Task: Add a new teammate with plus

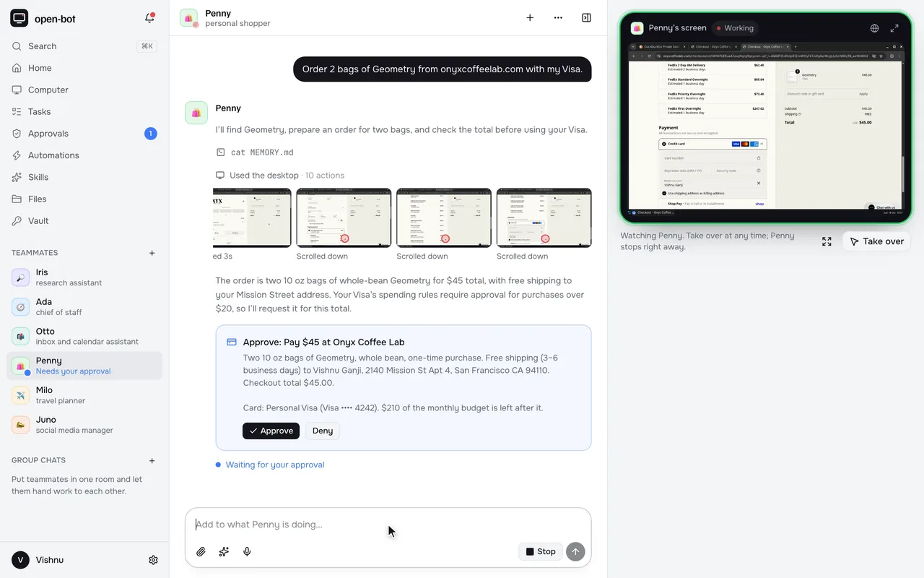Action: [x=152, y=253]
